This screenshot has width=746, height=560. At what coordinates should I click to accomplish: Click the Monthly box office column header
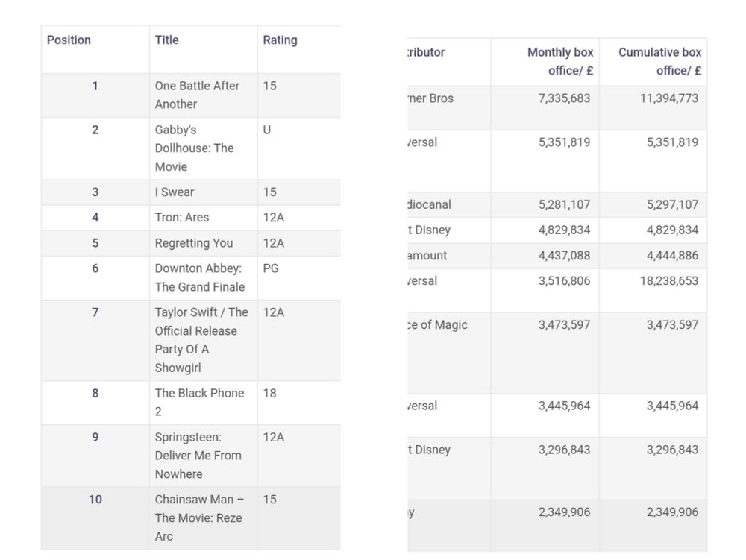559,61
